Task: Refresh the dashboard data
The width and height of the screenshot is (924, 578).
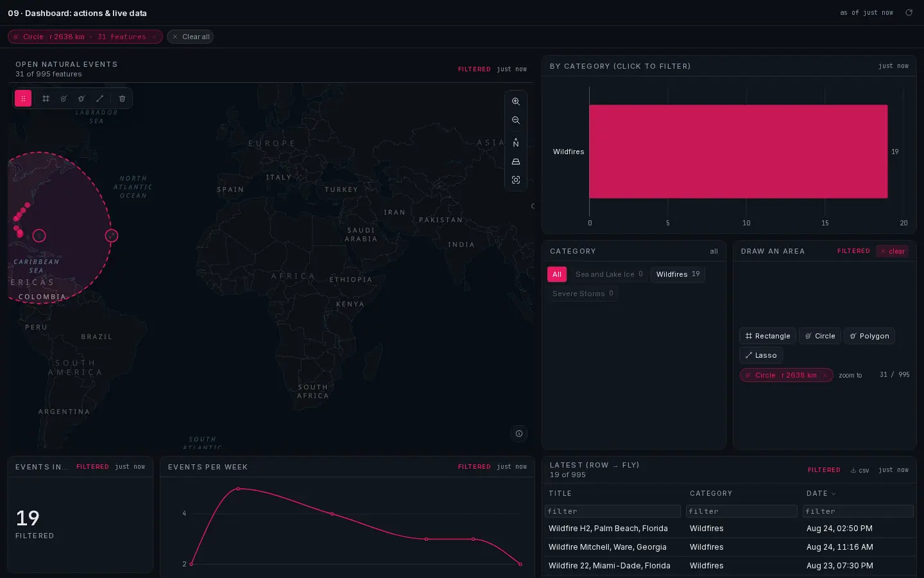Action: pos(909,13)
